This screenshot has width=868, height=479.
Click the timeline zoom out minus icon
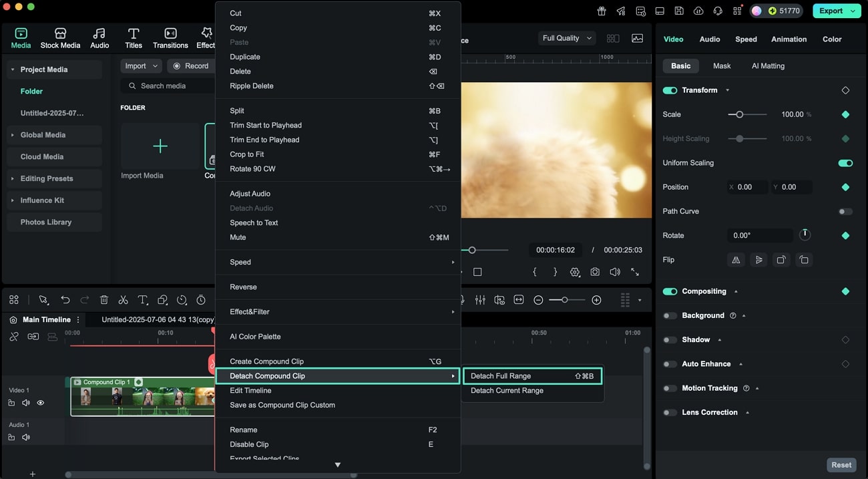[538, 300]
